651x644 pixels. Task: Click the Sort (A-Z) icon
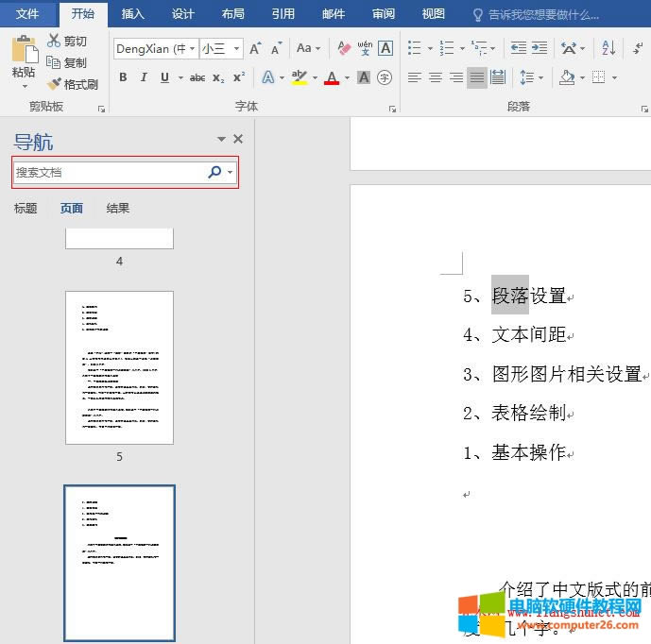coord(608,48)
